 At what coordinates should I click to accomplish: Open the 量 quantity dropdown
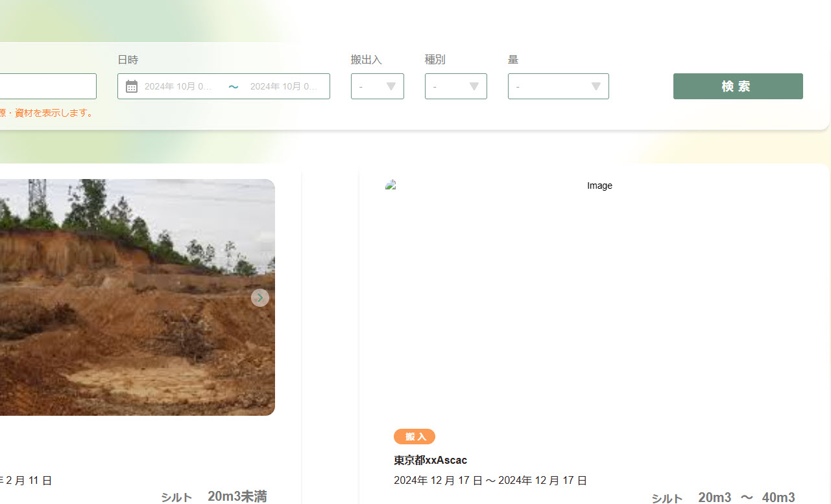558,86
